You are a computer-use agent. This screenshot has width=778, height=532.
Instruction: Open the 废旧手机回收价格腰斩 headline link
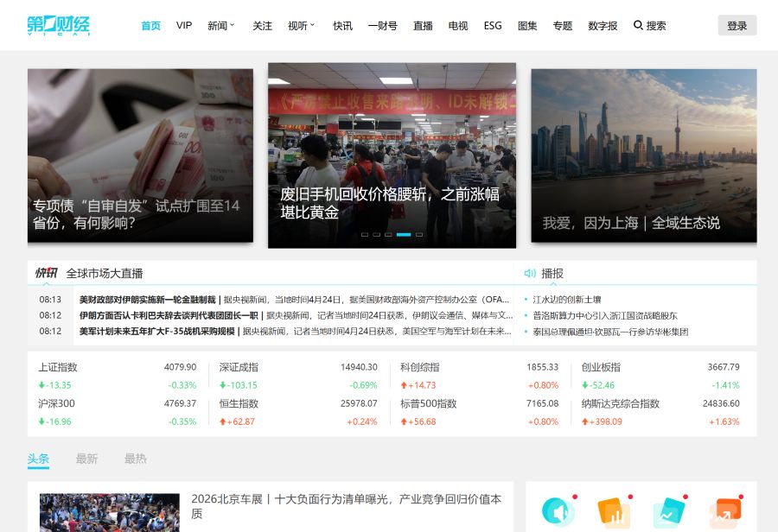[390, 202]
